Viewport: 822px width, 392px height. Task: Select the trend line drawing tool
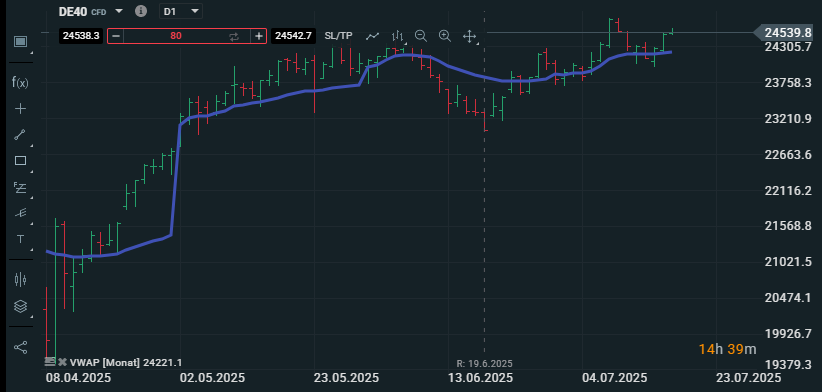pyautogui.click(x=20, y=134)
